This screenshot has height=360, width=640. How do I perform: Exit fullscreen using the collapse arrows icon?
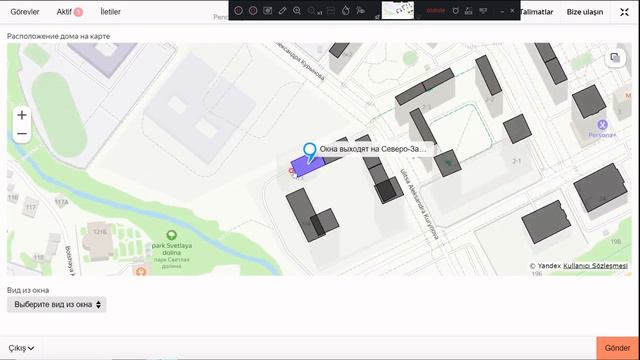tap(624, 12)
